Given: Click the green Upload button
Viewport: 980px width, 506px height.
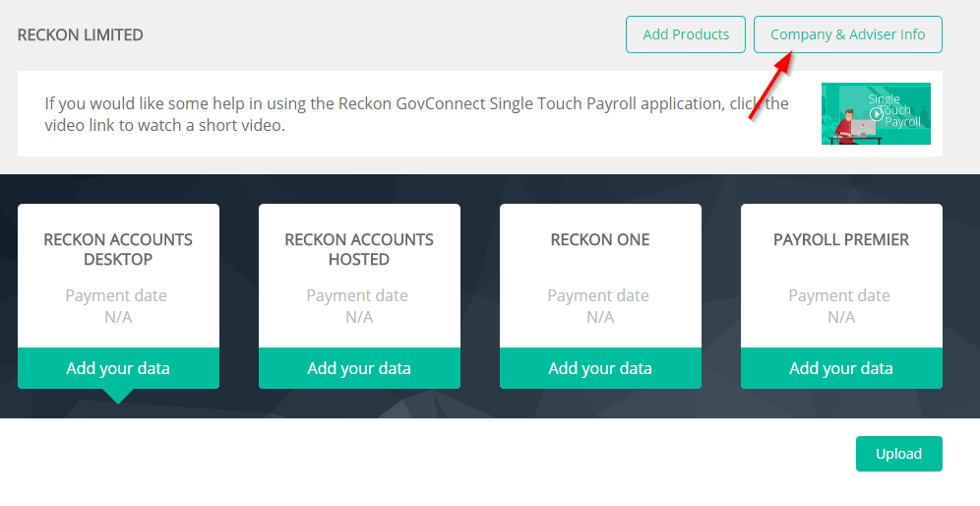Looking at the screenshot, I should coord(898,454).
